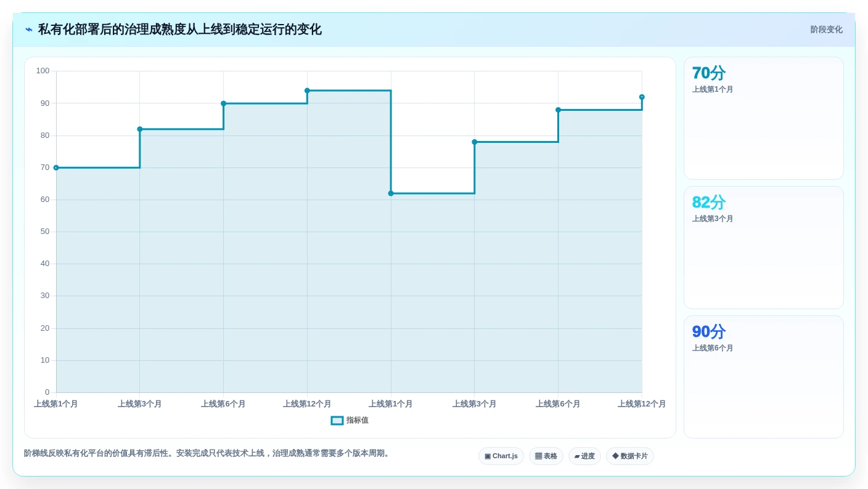Toggle the 指标值 legend swatch
This screenshot has width=868, height=489.
pos(337,421)
